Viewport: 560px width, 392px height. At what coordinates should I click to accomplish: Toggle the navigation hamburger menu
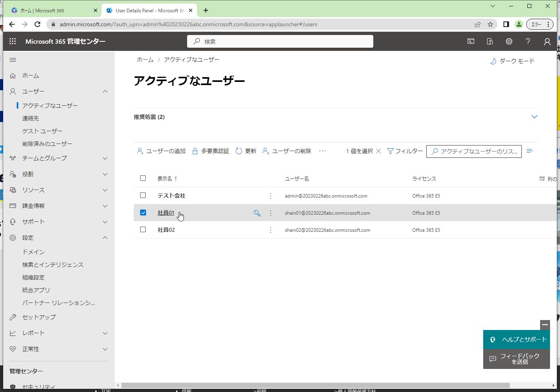(13, 60)
